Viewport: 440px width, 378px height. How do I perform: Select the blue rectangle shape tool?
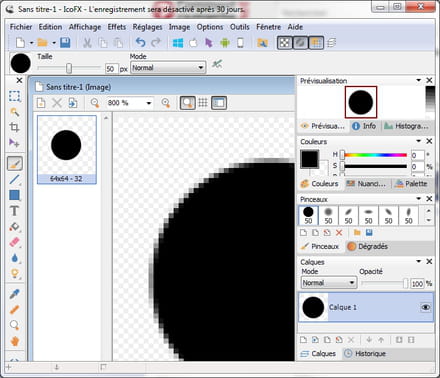pyautogui.click(x=14, y=195)
